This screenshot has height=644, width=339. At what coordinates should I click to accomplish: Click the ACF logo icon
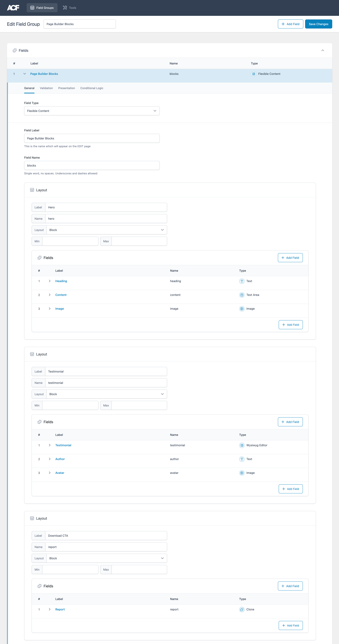tap(13, 8)
